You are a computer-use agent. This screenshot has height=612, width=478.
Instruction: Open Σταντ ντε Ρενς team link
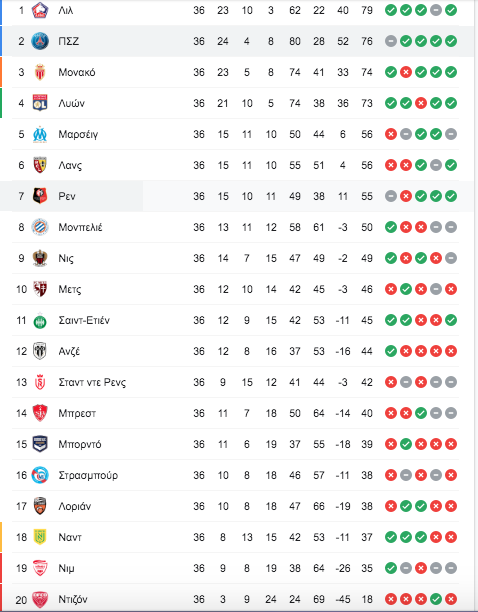92,382
